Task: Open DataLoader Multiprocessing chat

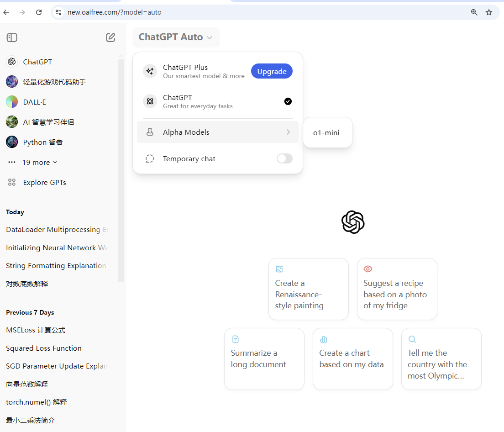Action: (57, 230)
